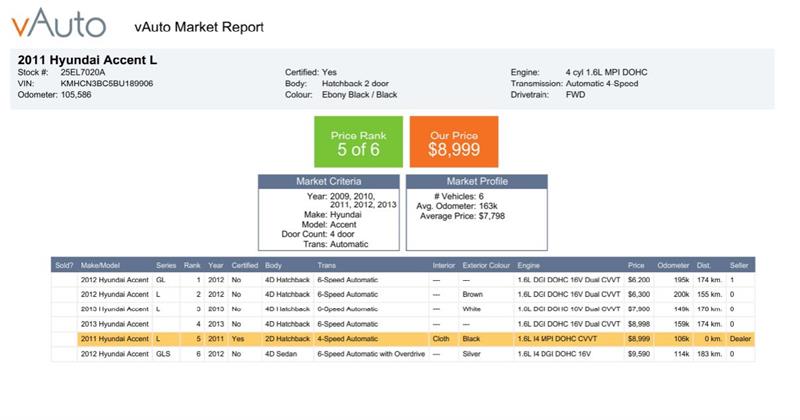
Task: Click 'Model: Accent' in Market Criteria
Action: point(329,225)
